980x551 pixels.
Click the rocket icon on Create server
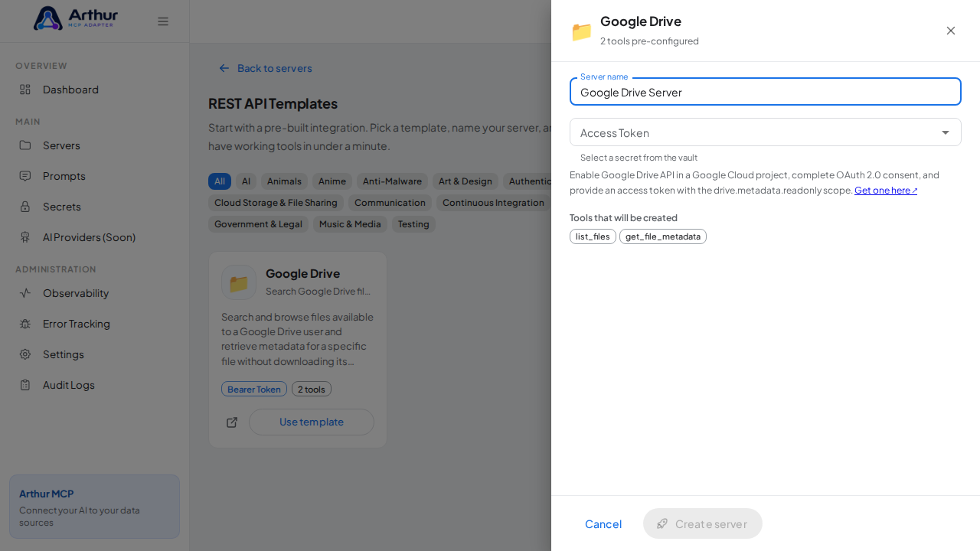(x=662, y=523)
